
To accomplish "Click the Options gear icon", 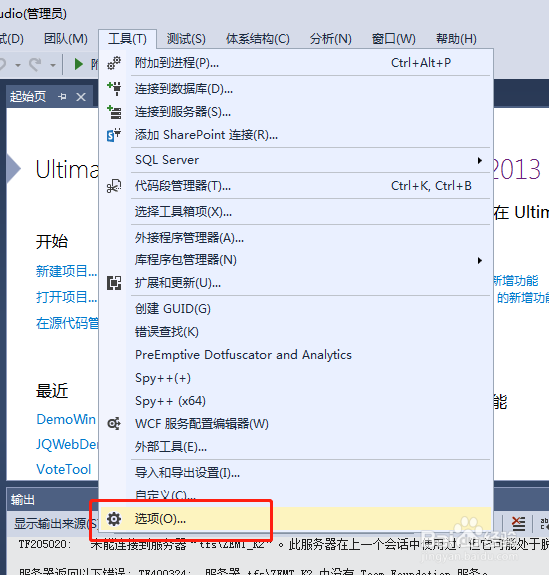I will (114, 519).
